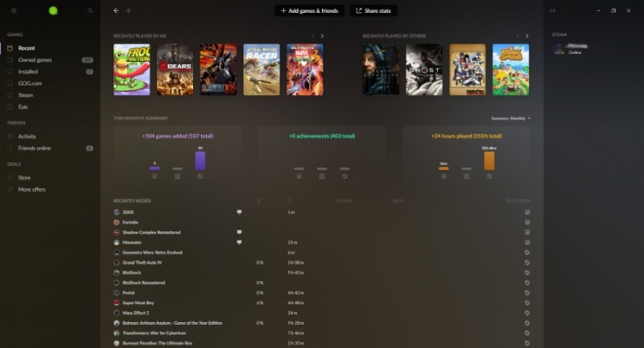Open the Frog Fractions game cover
Viewport: 644px width, 348px height.
coord(132,70)
